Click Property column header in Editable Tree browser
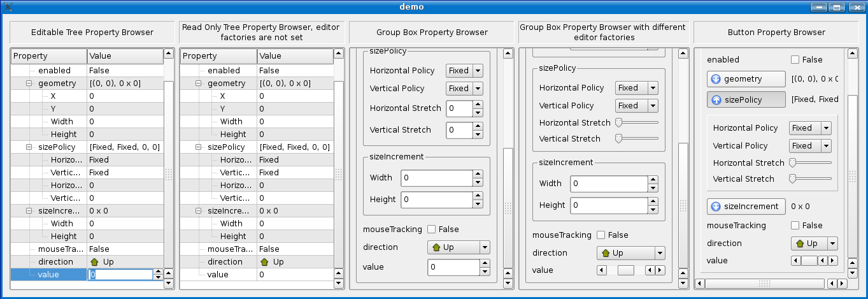The height and width of the screenshot is (299, 868). pos(49,56)
